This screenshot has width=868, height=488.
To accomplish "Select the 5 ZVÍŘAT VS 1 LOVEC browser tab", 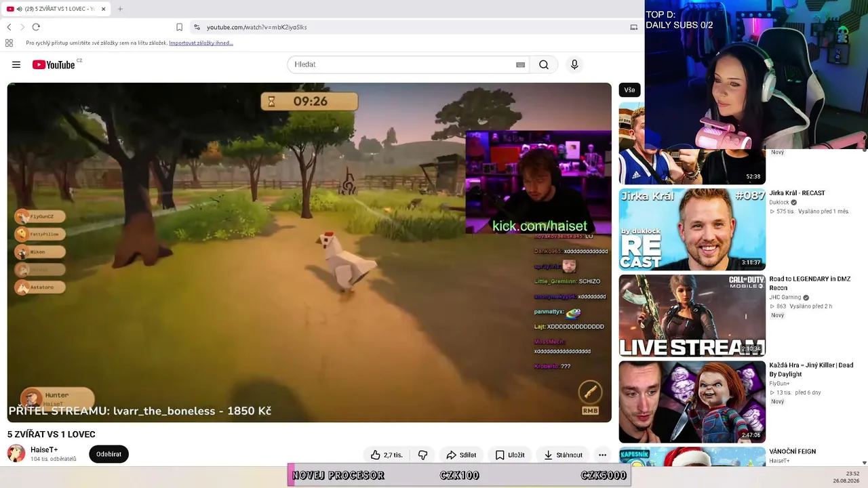I will pyautogui.click(x=56, y=9).
